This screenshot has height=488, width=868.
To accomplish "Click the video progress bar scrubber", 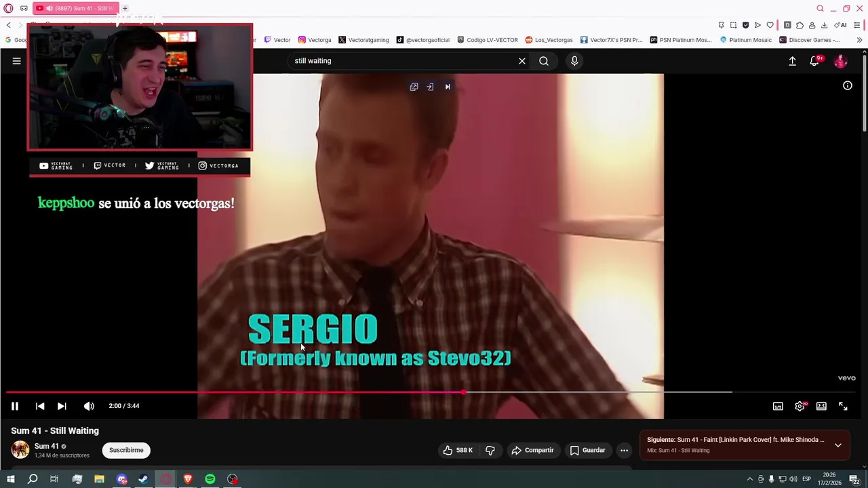I will click(464, 392).
